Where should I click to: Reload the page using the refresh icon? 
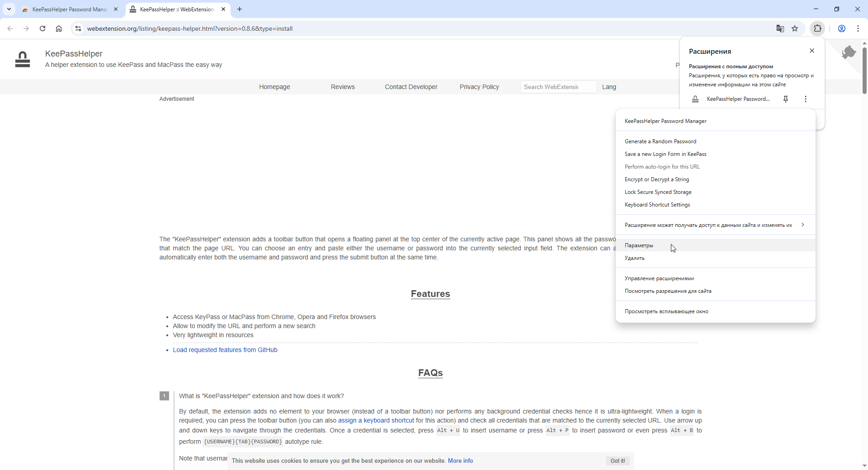pos(42,28)
